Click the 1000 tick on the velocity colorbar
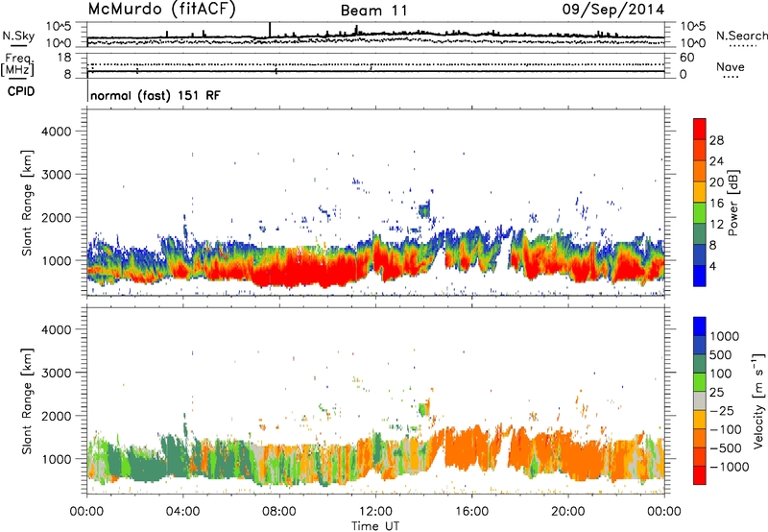Viewport: 768px width, 532px height. point(724,336)
